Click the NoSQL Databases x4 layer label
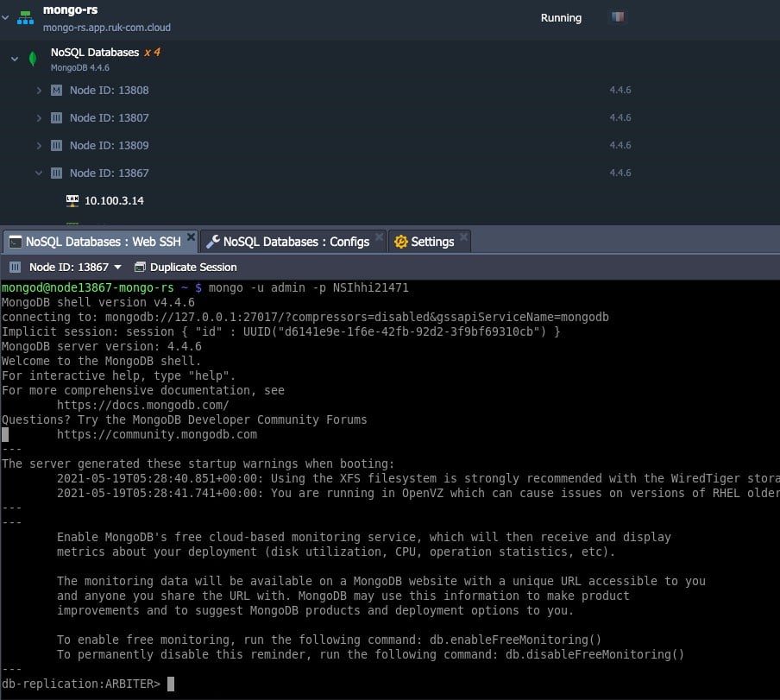 point(105,53)
